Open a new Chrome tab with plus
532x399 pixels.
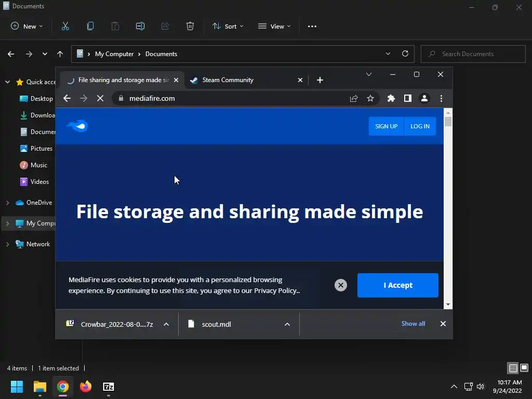coord(320,80)
